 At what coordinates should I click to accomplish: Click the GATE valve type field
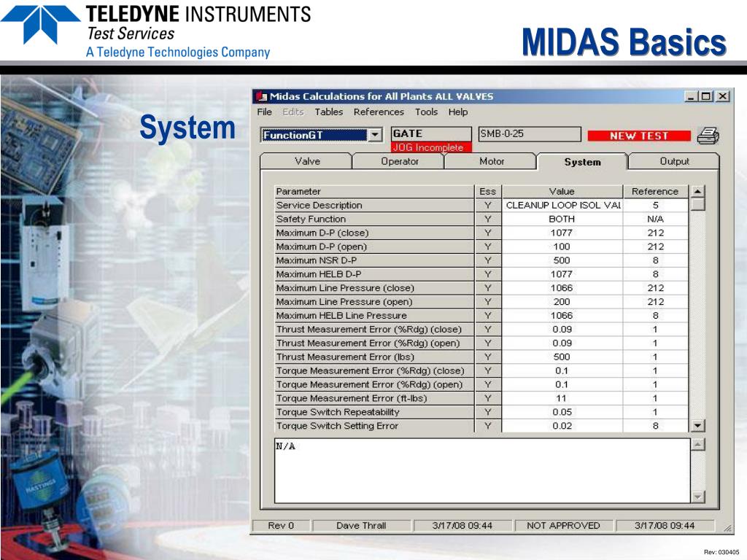coord(431,134)
